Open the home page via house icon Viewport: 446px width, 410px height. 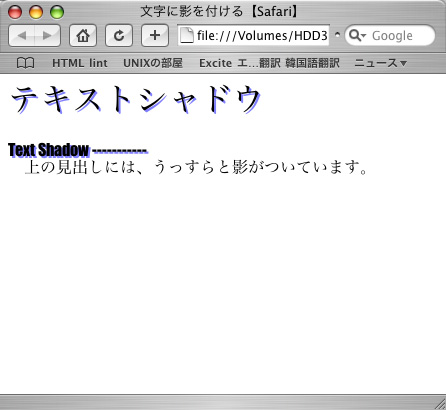[83, 36]
